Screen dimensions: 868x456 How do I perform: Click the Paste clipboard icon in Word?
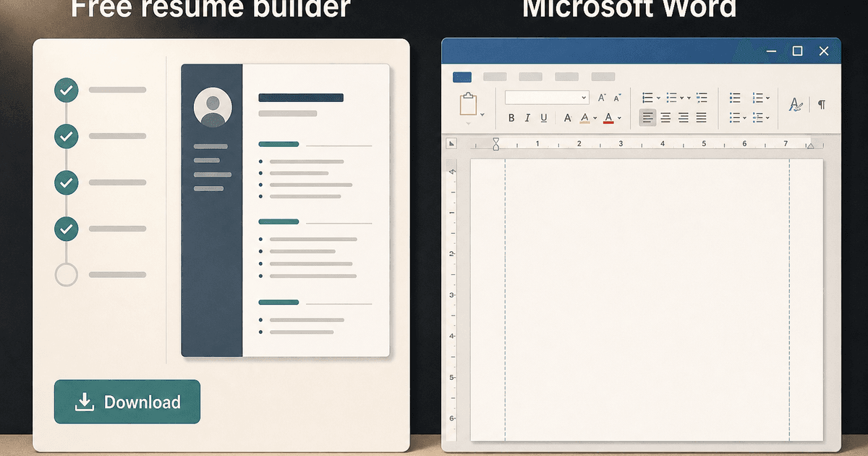(468, 104)
